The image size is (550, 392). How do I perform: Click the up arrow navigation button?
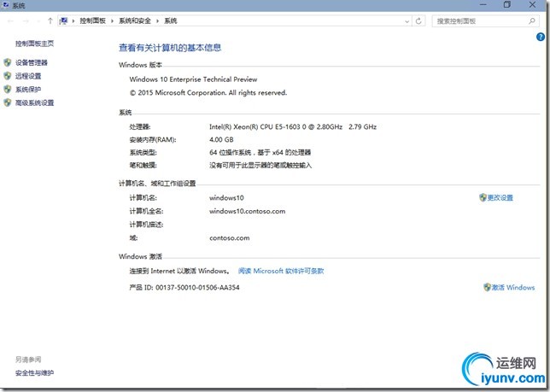(x=50, y=21)
